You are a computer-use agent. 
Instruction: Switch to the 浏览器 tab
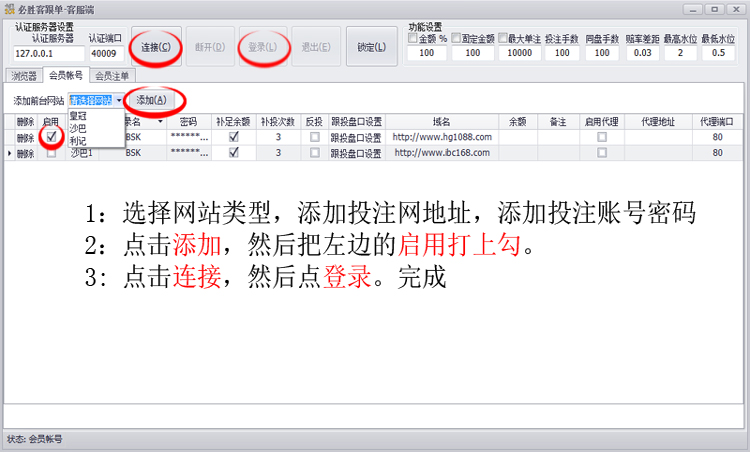(23, 76)
